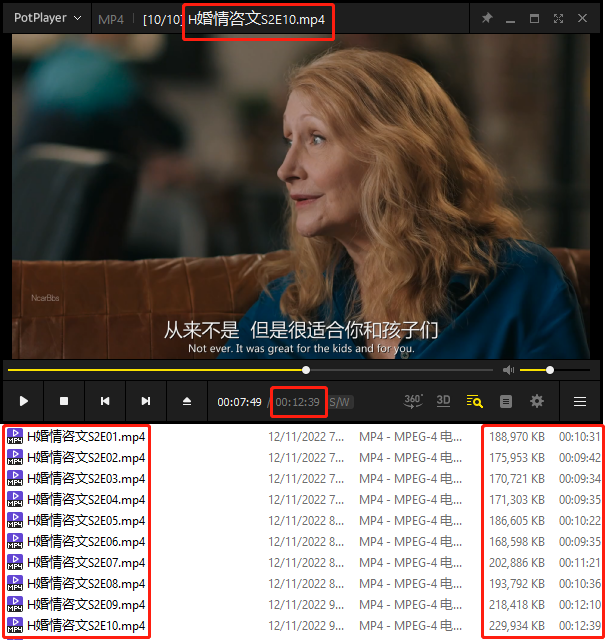
Task: Click the duration 00:10:31 in file list
Action: coord(580,437)
